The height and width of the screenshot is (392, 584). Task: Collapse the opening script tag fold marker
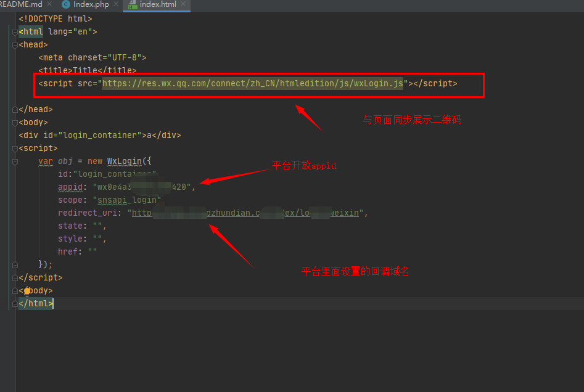click(15, 149)
